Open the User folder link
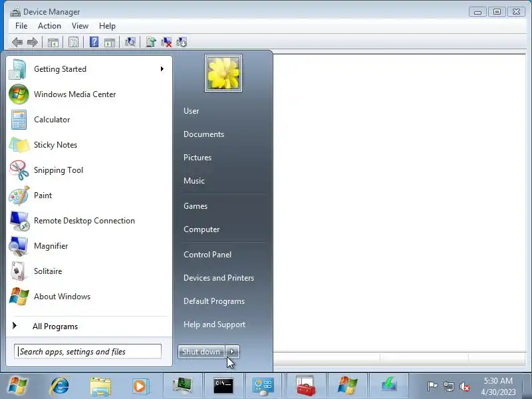Image resolution: width=532 pixels, height=399 pixels. click(191, 111)
